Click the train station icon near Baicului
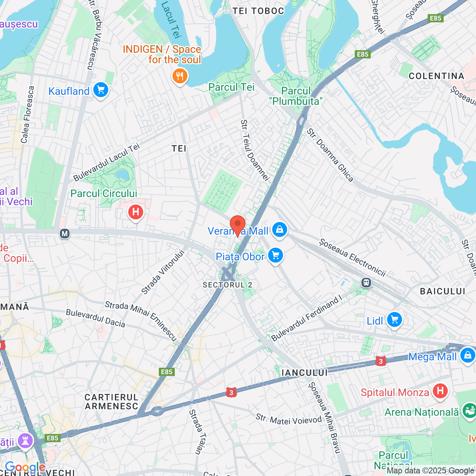This screenshot has height=476, width=476. click(366, 283)
